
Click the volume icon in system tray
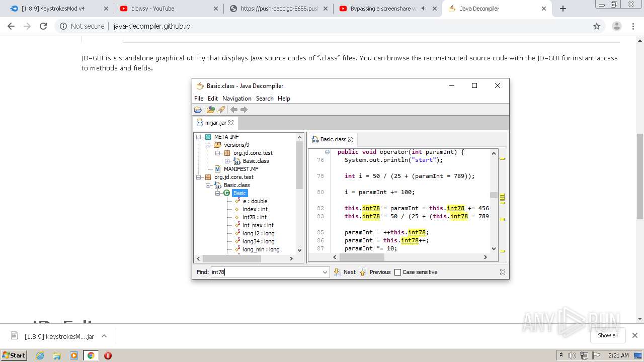coord(572,355)
